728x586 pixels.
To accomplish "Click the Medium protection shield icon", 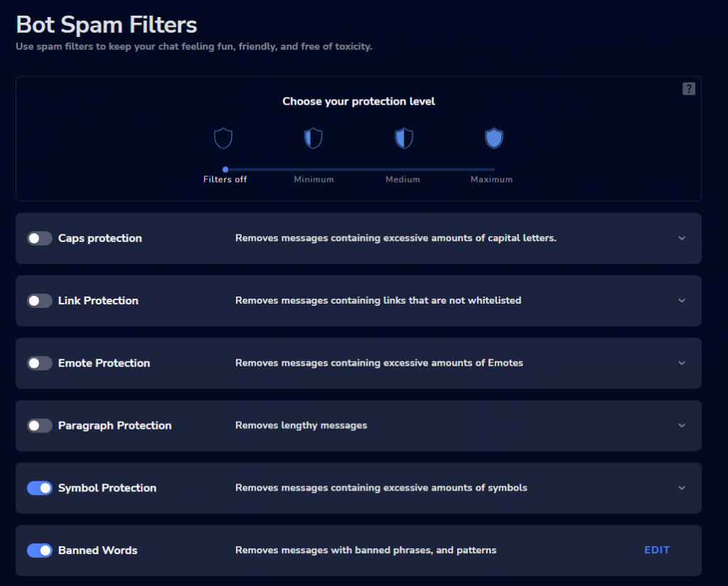I will pos(404,139).
